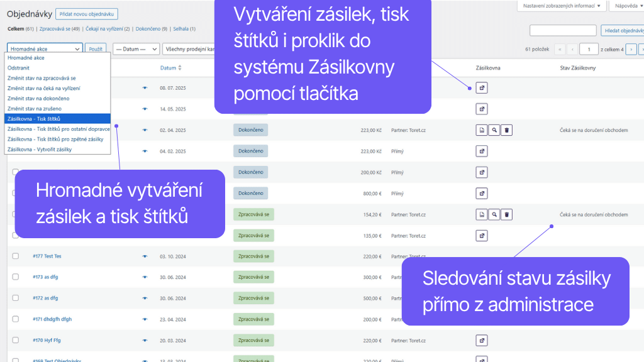Select 'Změnit stav na dokončeno' option

[38, 98]
